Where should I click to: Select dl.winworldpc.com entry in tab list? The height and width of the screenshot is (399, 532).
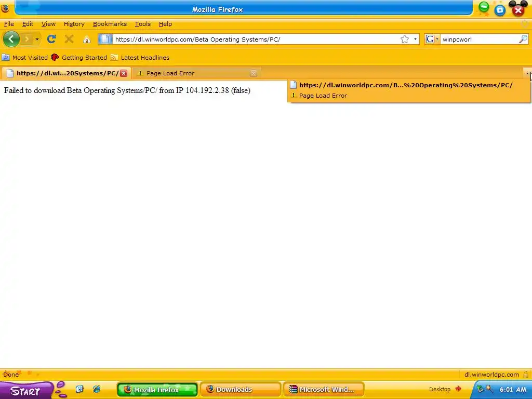[x=408, y=85]
